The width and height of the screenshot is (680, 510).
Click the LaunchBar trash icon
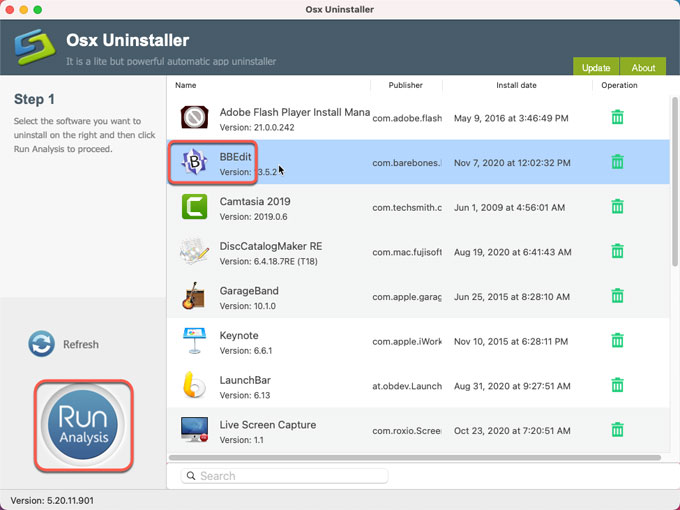(x=617, y=385)
